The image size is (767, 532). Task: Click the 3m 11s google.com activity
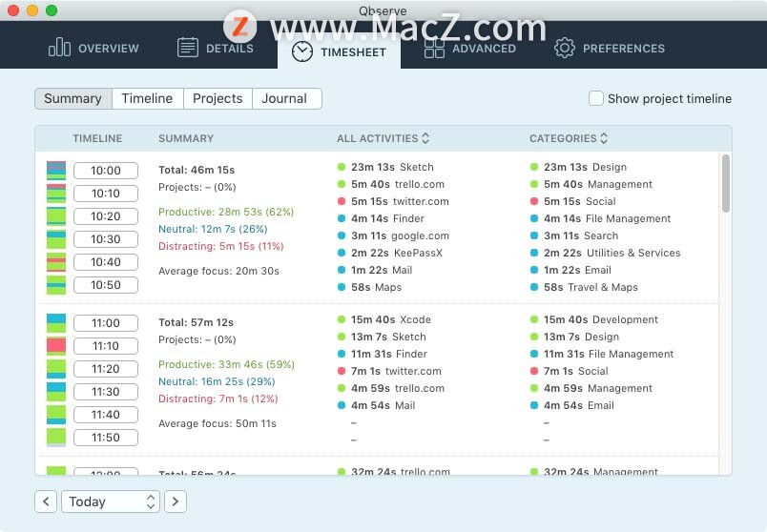[393, 235]
